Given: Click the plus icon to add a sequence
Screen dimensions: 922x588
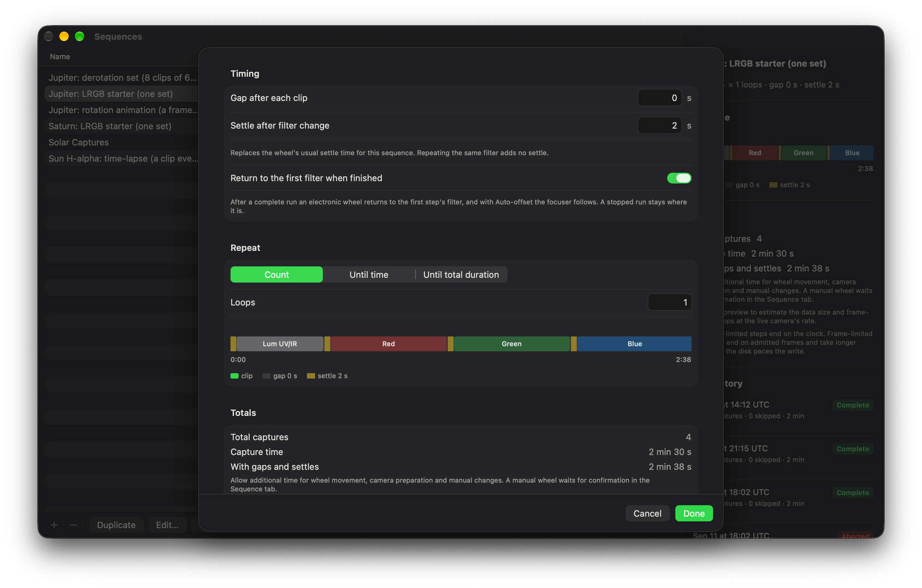Looking at the screenshot, I should pos(54,525).
